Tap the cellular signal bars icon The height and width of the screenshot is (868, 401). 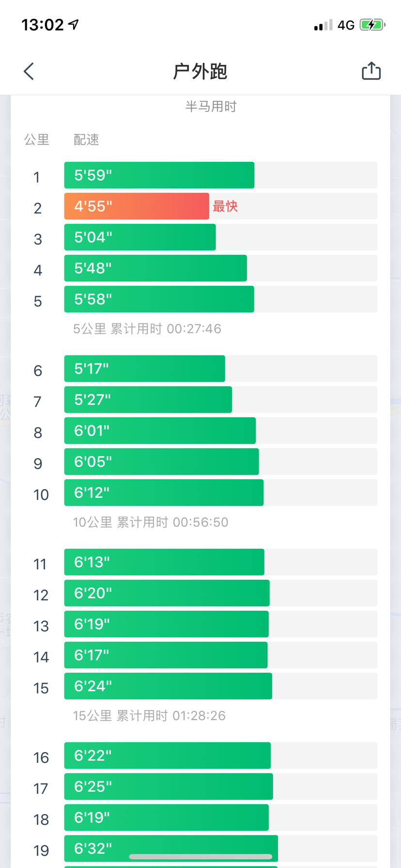point(323,25)
